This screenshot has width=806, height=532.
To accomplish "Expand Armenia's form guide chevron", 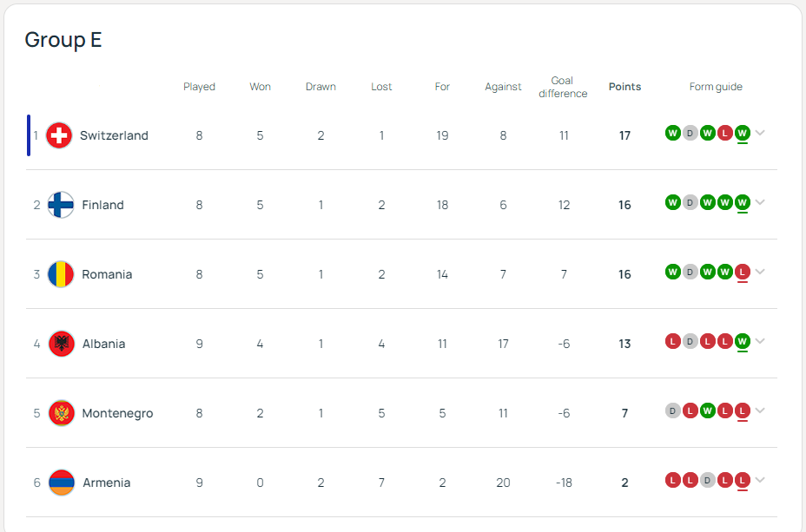I will pos(760,480).
